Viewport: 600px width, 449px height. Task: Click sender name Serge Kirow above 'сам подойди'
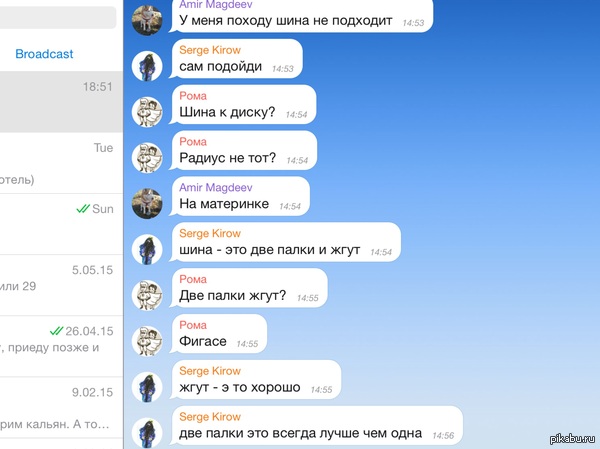click(x=210, y=50)
